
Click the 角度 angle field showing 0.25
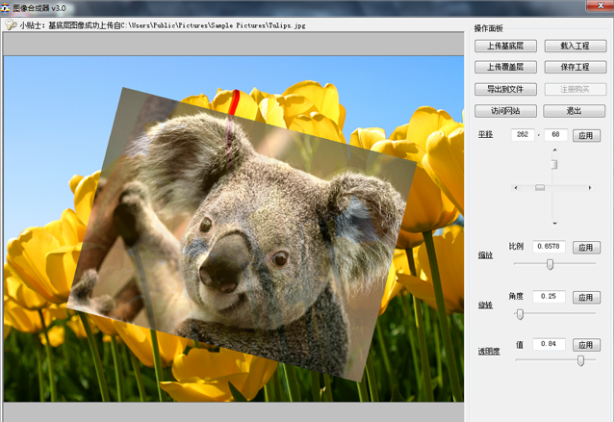pos(549,296)
